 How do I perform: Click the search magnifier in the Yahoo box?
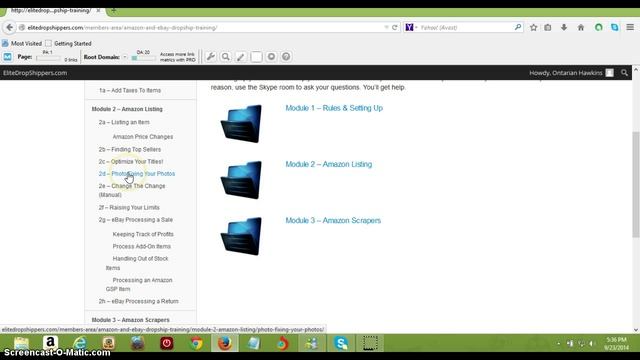pos(518,27)
